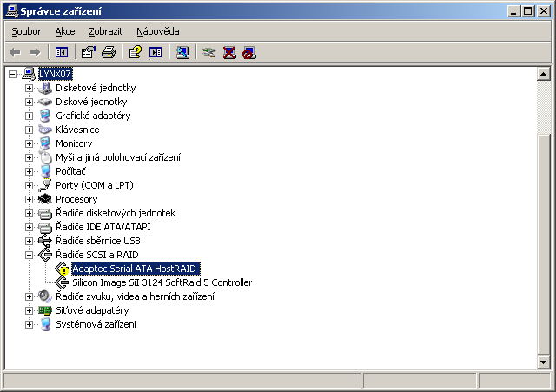Collapse the Řadiče SCSI a RAID node
The width and height of the screenshot is (556, 392).
tap(29, 255)
